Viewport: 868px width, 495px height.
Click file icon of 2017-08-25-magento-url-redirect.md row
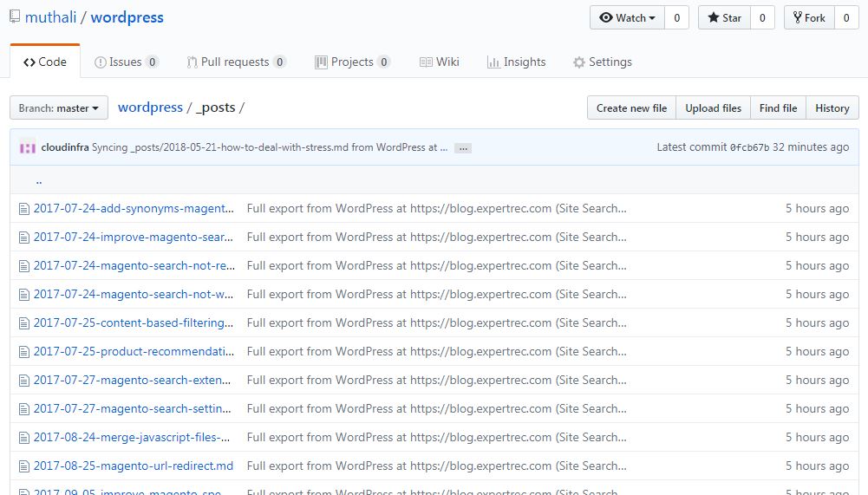pos(23,466)
